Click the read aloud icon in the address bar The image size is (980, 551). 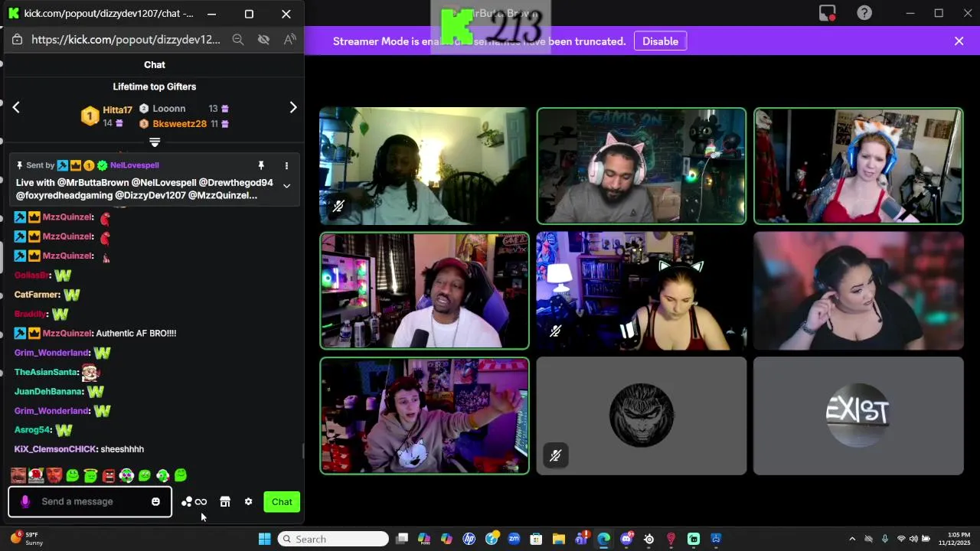pyautogui.click(x=289, y=40)
